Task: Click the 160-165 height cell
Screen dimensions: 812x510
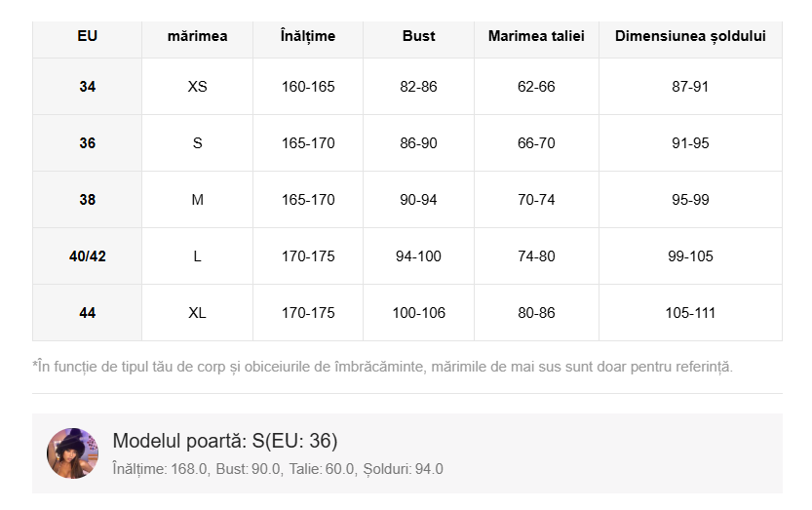Action: (308, 87)
